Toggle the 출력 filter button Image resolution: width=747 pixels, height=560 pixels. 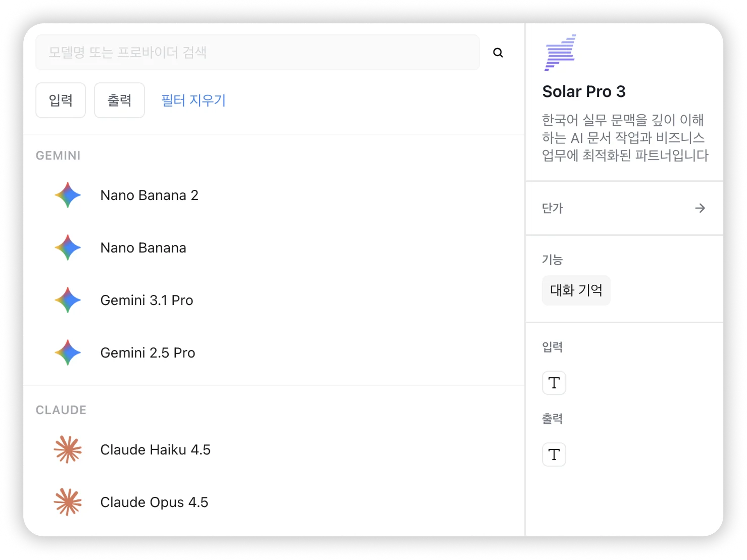coord(120,100)
